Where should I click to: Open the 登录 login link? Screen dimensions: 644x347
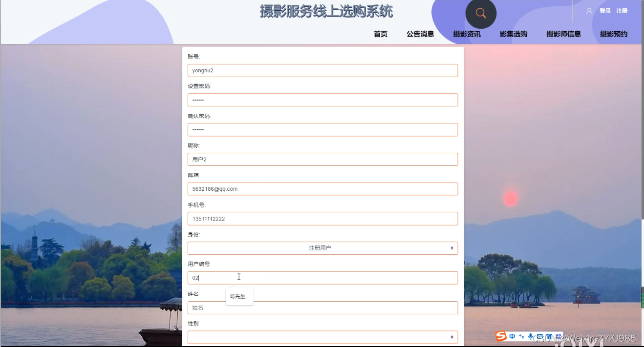pos(605,11)
